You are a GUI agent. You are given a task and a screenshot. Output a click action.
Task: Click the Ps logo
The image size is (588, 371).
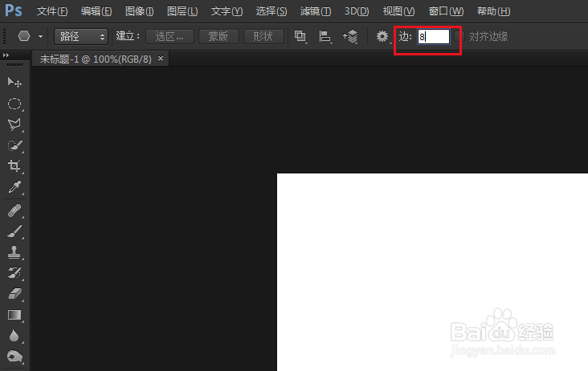coord(14,10)
